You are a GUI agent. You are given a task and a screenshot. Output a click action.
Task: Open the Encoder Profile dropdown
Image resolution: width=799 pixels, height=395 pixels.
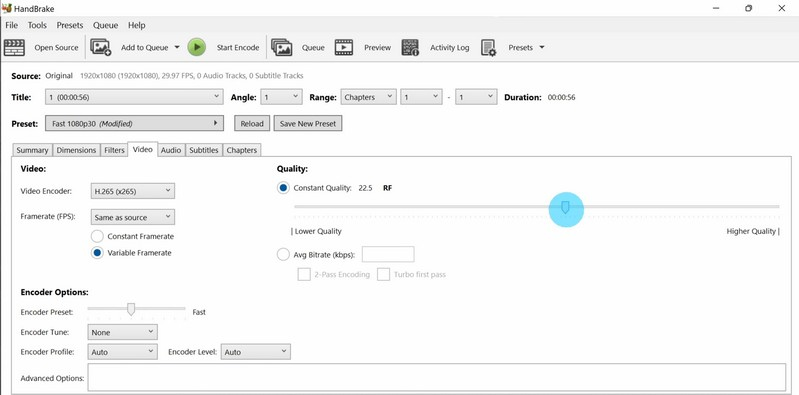coord(122,352)
